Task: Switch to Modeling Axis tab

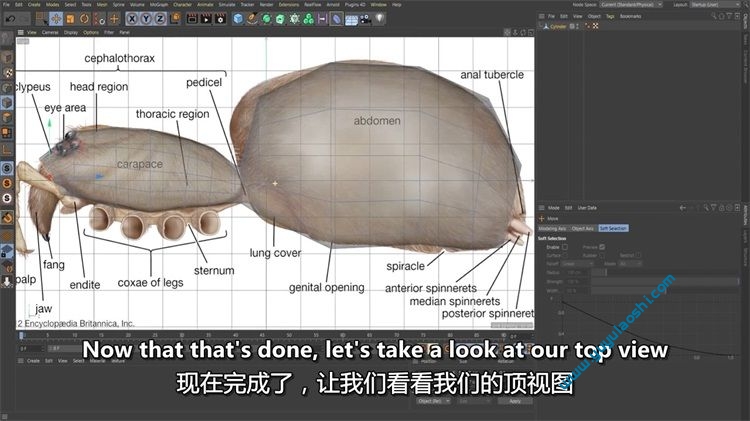Action: click(552, 229)
